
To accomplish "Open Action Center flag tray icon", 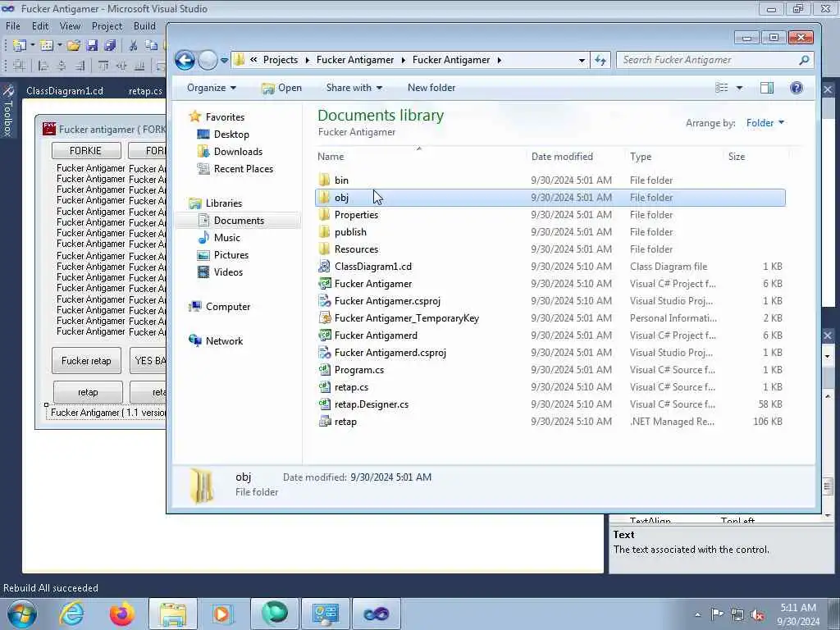I will pyautogui.click(x=717, y=614).
